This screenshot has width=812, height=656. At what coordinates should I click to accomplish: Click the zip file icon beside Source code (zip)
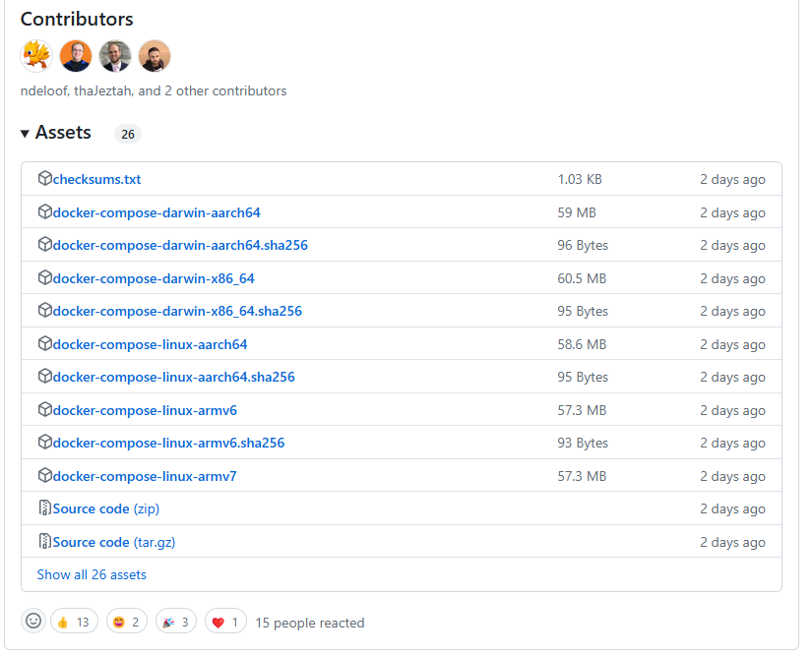[x=44, y=508]
